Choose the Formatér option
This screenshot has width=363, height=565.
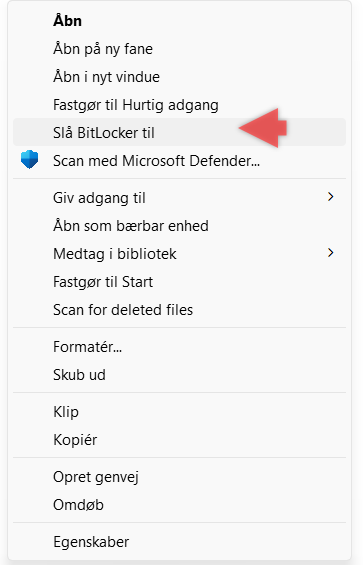[180, 347]
